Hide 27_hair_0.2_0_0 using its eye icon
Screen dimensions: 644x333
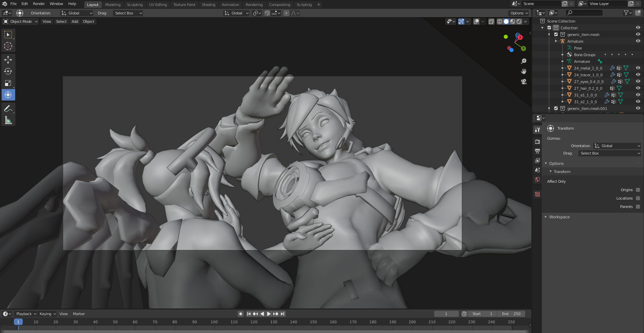coord(638,88)
